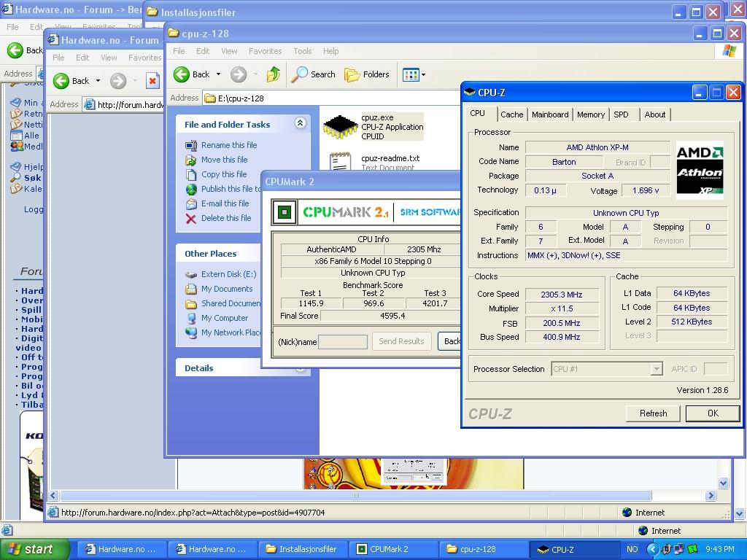Open File menu in cpu-z-128 window
This screenshot has height=560, width=747.
(179, 51)
